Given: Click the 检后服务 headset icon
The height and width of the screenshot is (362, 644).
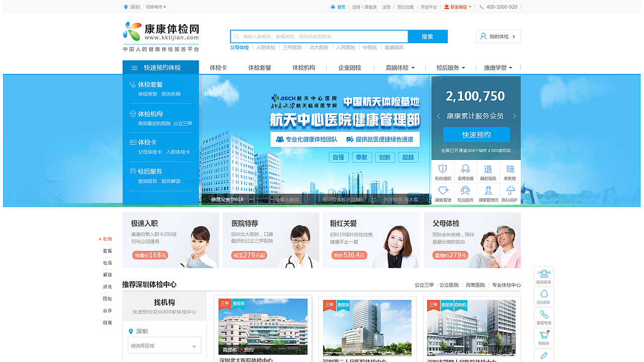Looking at the screenshot, I should (x=465, y=191).
